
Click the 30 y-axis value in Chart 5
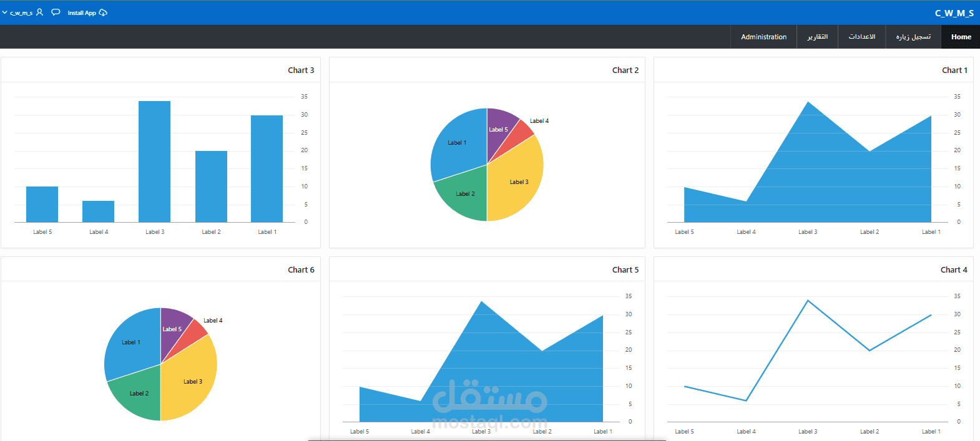(x=629, y=314)
